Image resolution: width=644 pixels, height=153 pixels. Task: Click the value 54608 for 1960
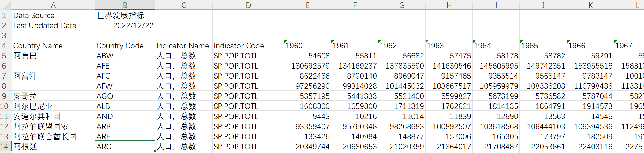click(307, 56)
